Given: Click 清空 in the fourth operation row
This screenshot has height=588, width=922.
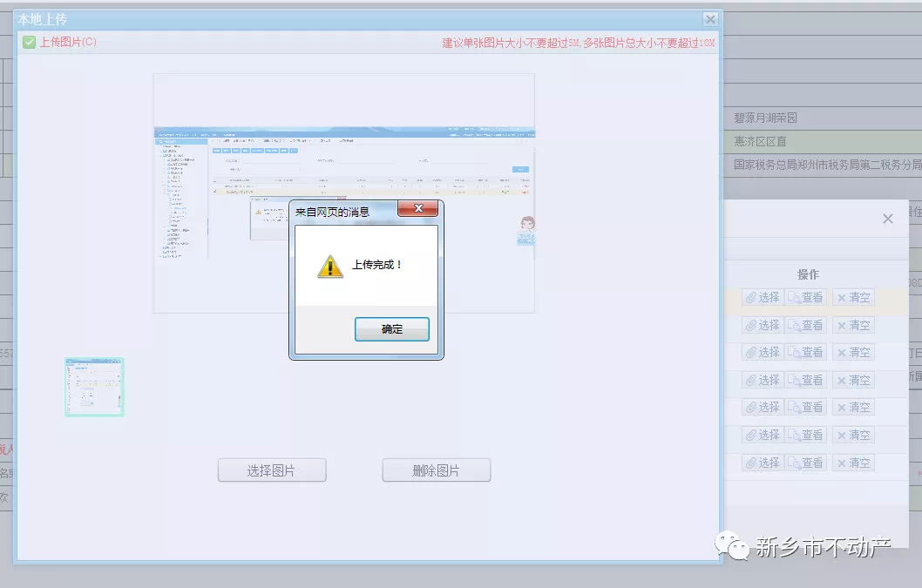Looking at the screenshot, I should point(853,380).
